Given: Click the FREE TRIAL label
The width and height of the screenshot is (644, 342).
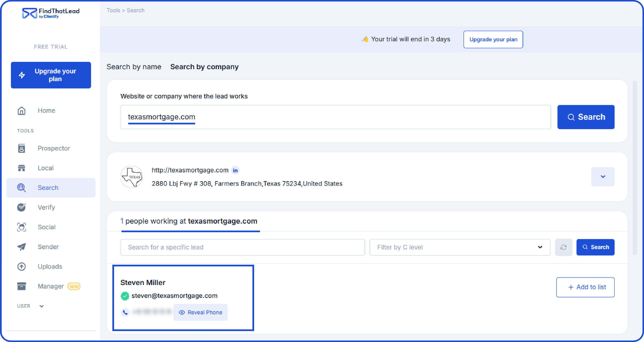Looking at the screenshot, I should coord(51,47).
